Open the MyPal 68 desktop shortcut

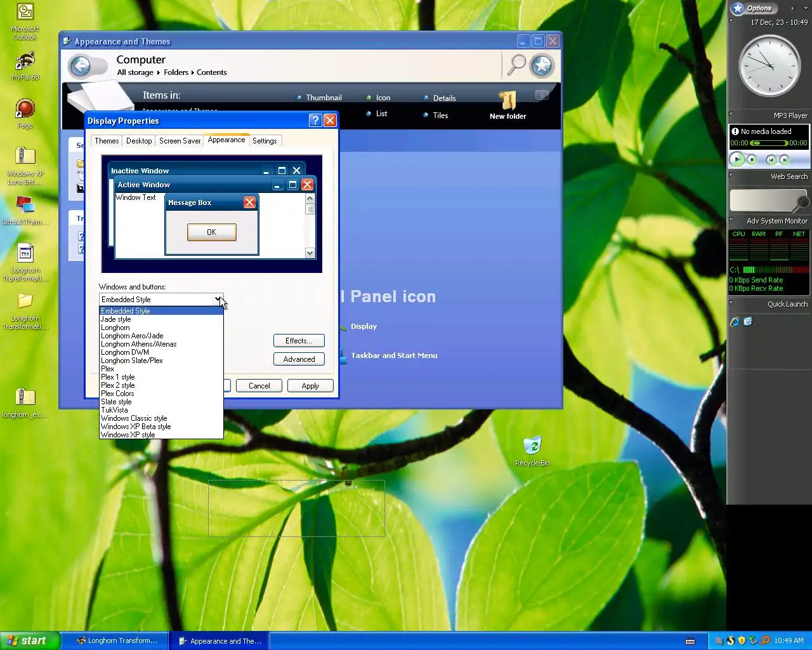click(x=25, y=62)
